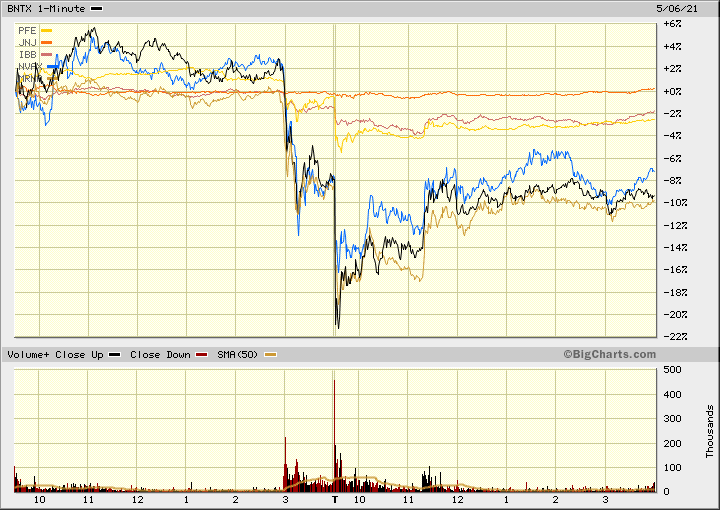Screen dimensions: 720x510
Task: Click the +6% price axis label
Action: coord(672,23)
